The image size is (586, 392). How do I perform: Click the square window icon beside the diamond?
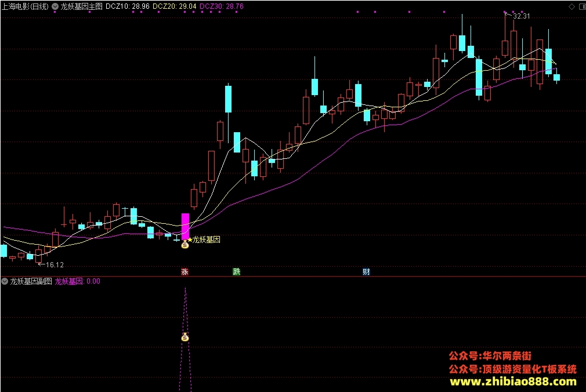click(x=582, y=6)
